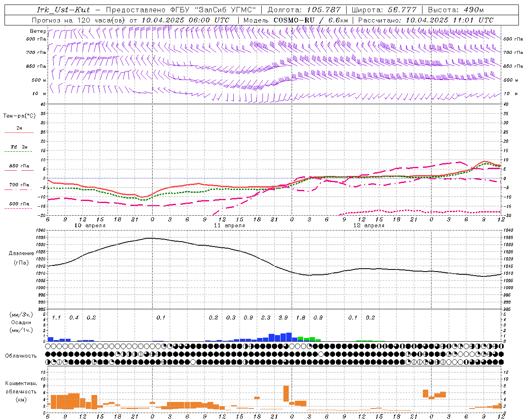525x420 pixels.
Task: Click the tallest orange convective cloud bar
Action: [x=286, y=394]
